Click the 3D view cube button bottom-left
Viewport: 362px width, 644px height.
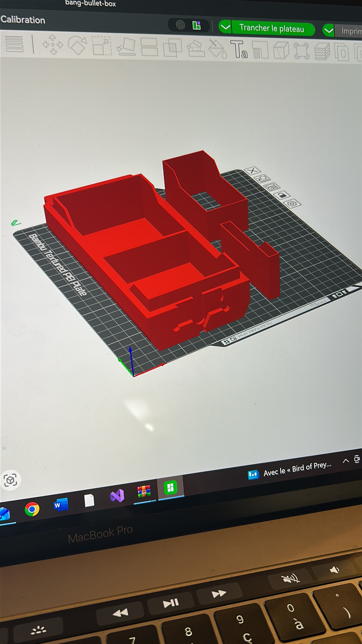(10, 480)
